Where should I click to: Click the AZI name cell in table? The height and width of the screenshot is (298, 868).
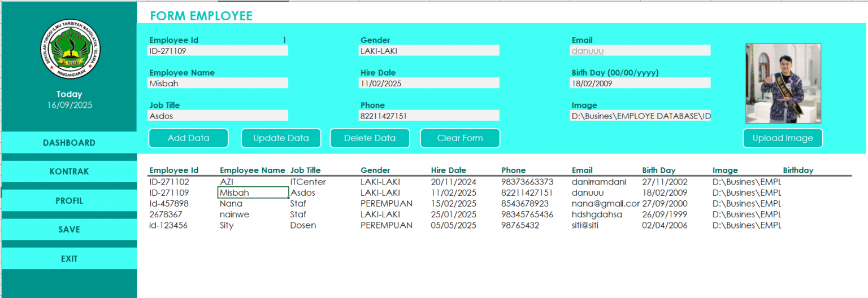(227, 182)
